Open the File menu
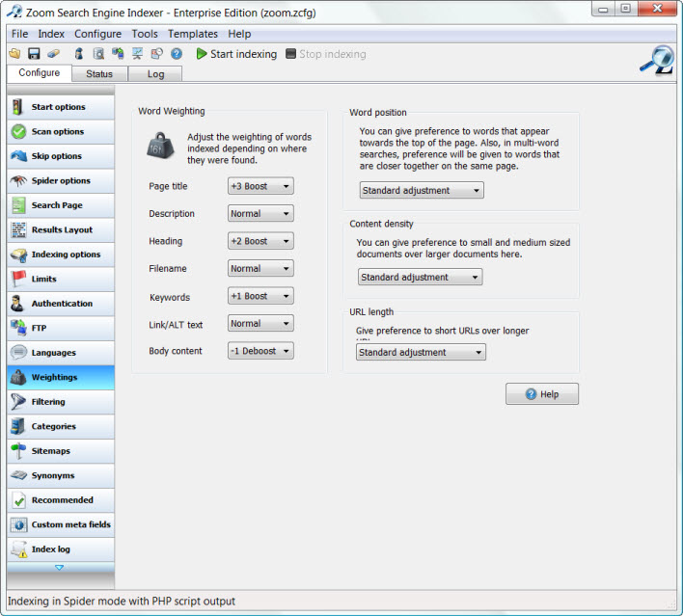The image size is (683, 616). point(19,34)
